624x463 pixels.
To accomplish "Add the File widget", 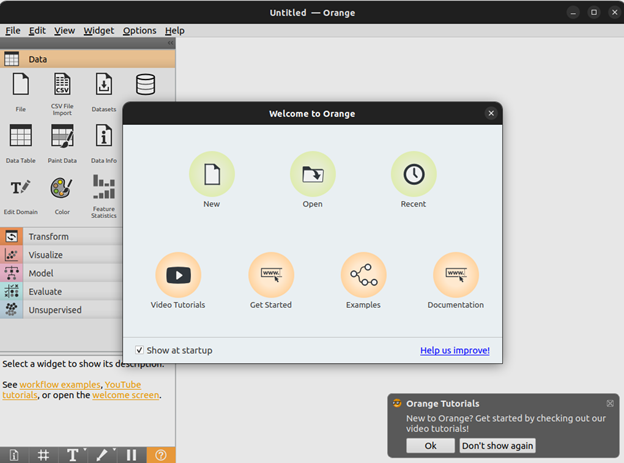I will click(21, 92).
